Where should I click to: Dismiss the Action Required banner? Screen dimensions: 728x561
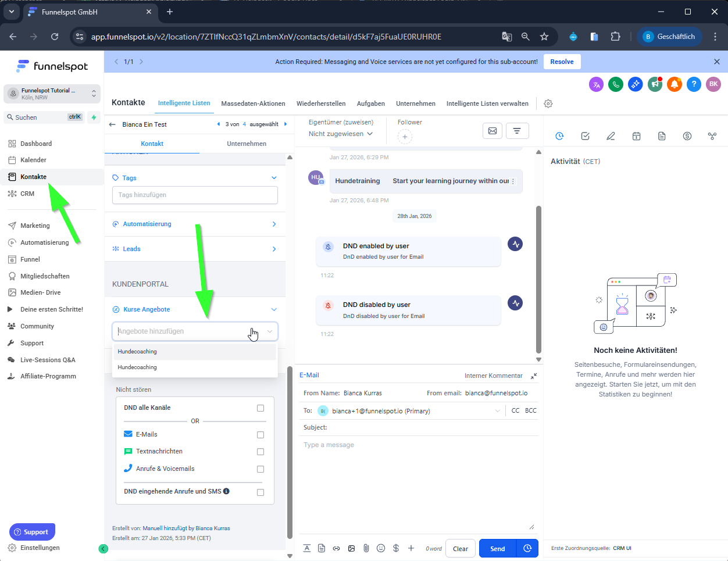(716, 62)
